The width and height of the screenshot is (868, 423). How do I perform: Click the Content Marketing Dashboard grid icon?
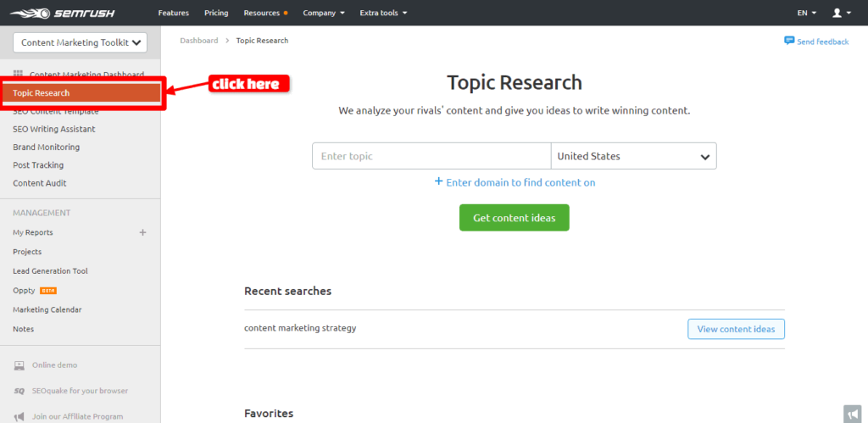(x=18, y=75)
